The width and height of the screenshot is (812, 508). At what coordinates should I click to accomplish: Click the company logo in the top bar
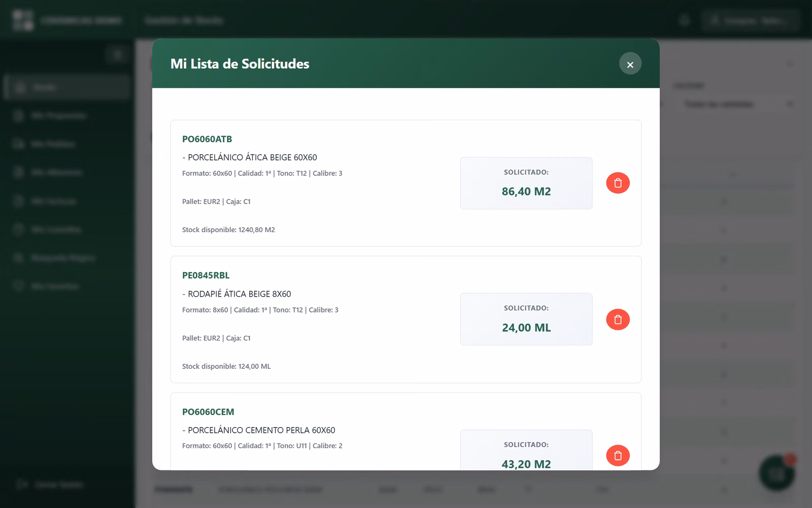[x=23, y=20]
